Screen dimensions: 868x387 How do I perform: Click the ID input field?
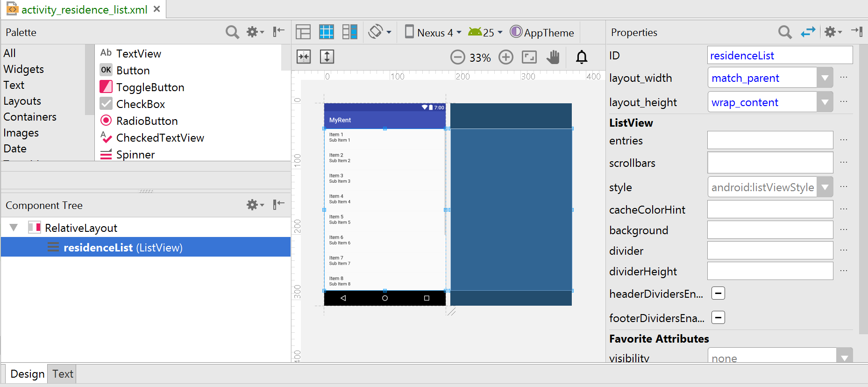779,56
